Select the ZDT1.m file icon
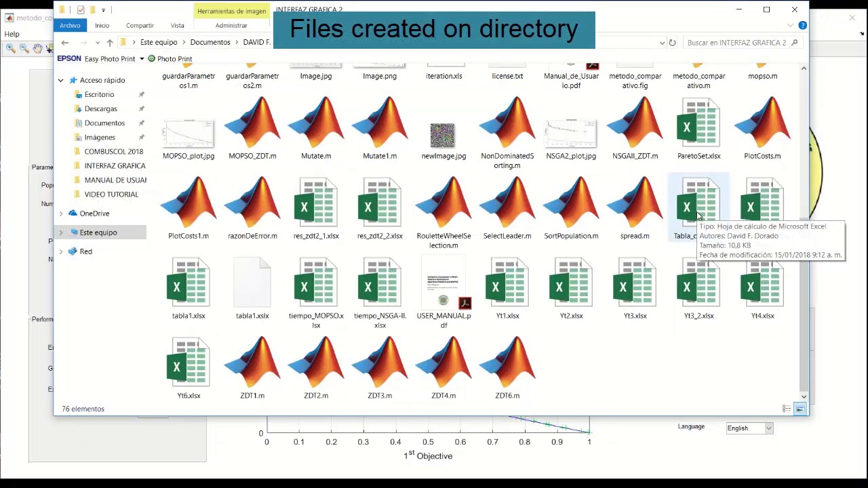The width and height of the screenshot is (868, 488). tap(252, 362)
